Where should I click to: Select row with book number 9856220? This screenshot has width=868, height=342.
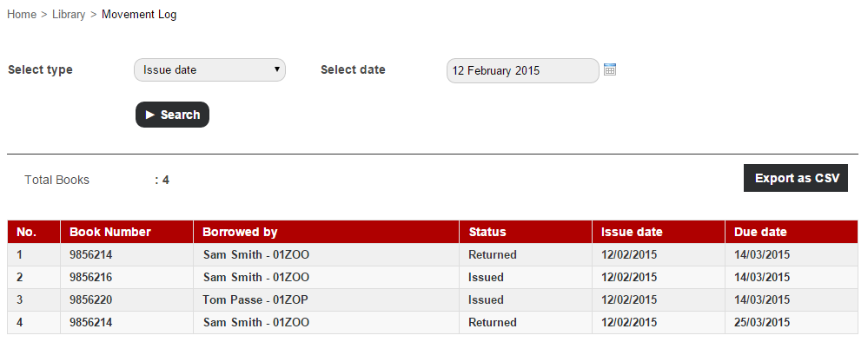pos(433,300)
